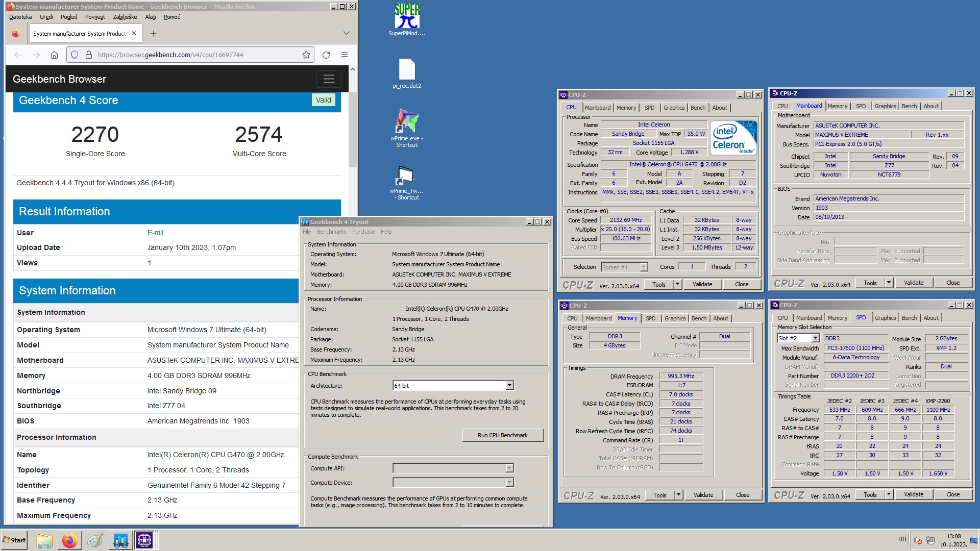The height and width of the screenshot is (551, 980).
Task: Click Tools button in CPU-Z SPD window
Action: point(870,494)
